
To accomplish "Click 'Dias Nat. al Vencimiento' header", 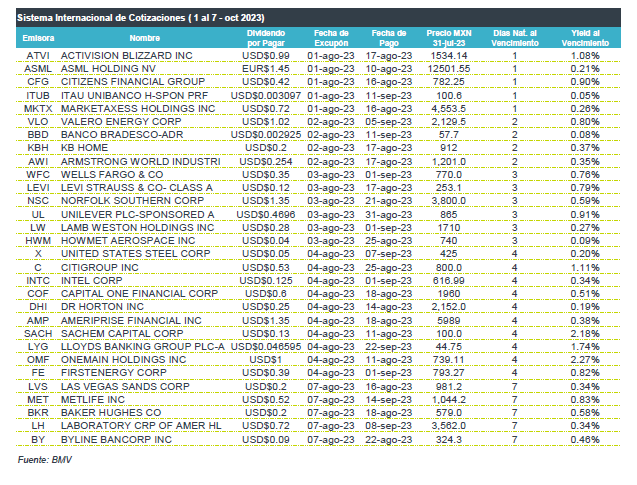I will pyautogui.click(x=515, y=38).
